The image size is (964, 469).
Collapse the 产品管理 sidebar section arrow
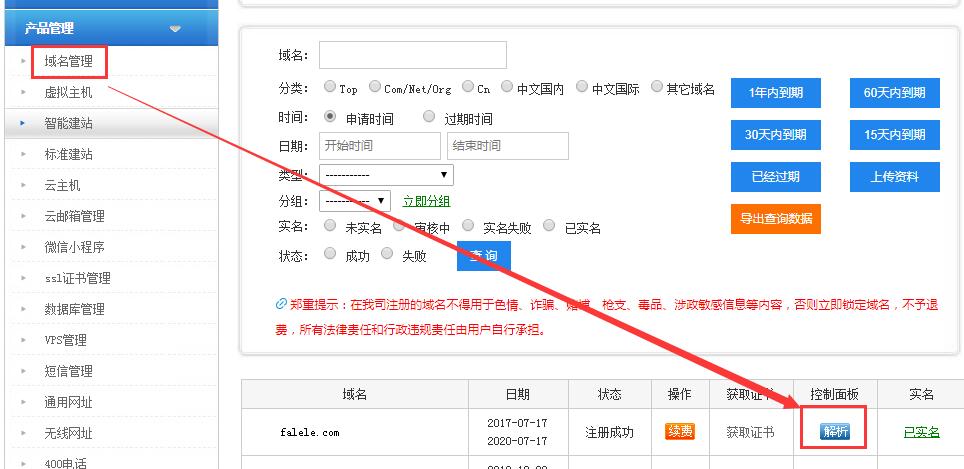point(176,29)
